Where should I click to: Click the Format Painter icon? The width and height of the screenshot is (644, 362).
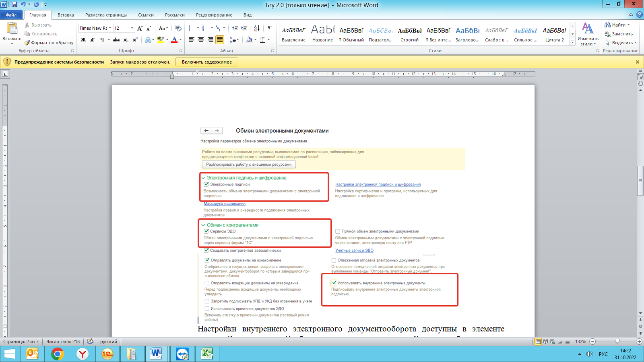(x=27, y=43)
